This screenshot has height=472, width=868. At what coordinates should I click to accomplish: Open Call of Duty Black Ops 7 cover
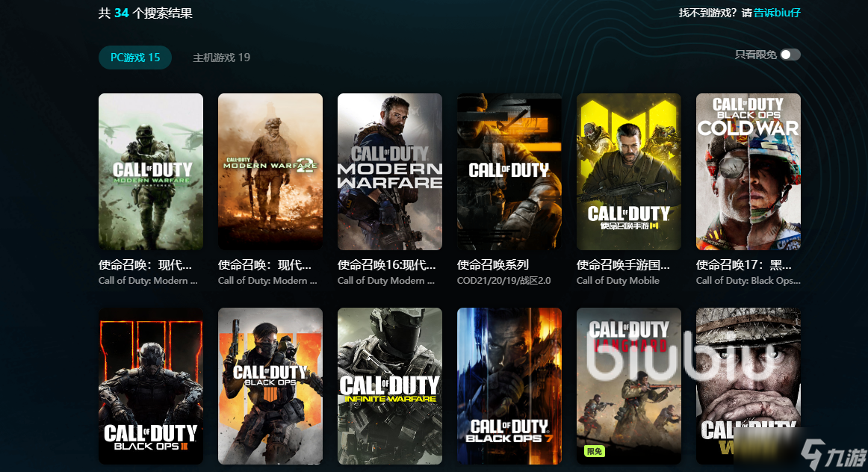click(x=509, y=386)
